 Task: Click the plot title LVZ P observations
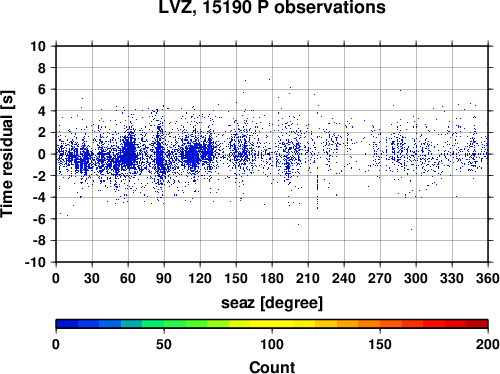click(272, 7)
